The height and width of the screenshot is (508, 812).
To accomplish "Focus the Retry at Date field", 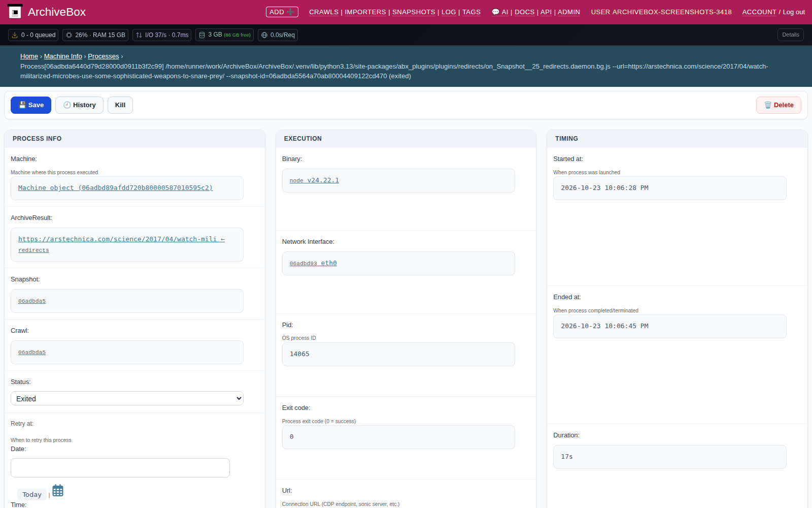I will (120, 468).
